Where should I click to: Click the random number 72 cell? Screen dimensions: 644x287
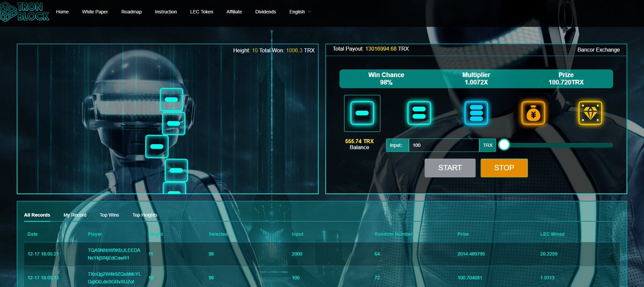[377, 278]
